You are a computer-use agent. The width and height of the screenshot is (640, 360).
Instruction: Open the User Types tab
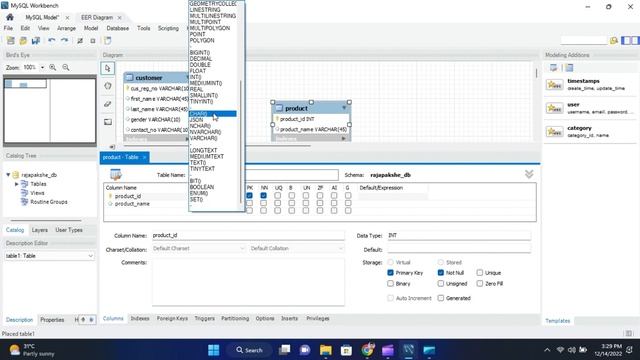69,230
